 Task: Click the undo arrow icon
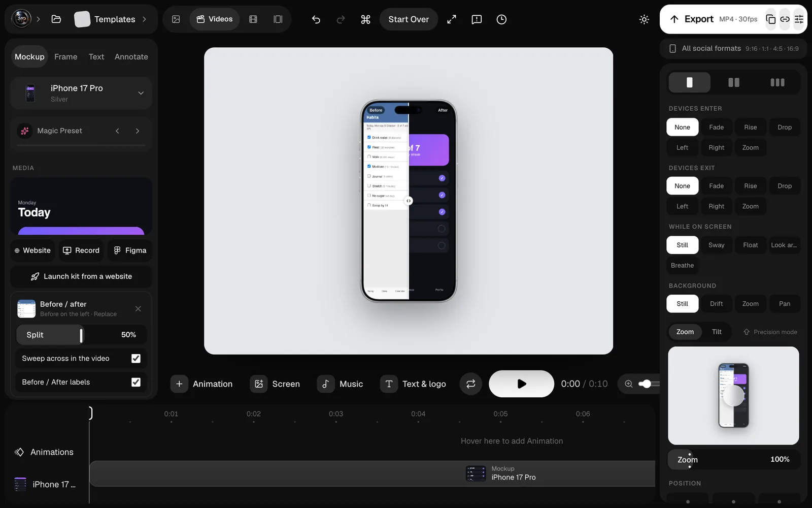click(x=316, y=19)
